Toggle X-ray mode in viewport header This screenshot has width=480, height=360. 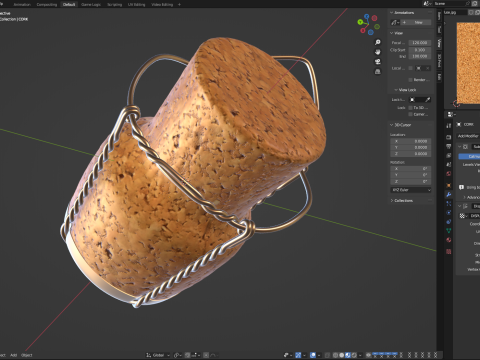point(327,355)
